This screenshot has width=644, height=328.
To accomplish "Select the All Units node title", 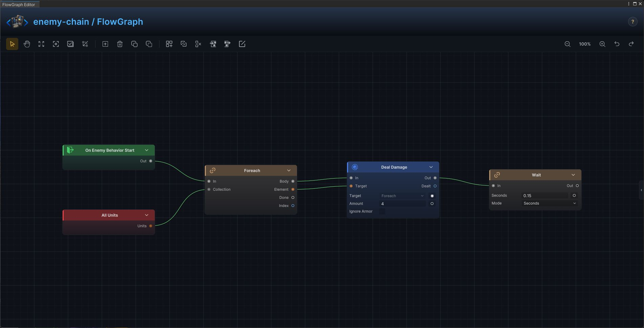I will click(x=110, y=215).
